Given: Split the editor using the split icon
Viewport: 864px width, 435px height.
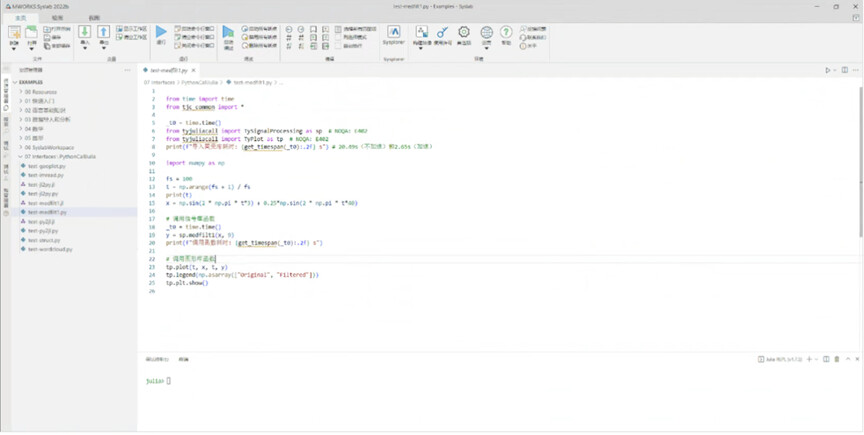Looking at the screenshot, I should (844, 70).
